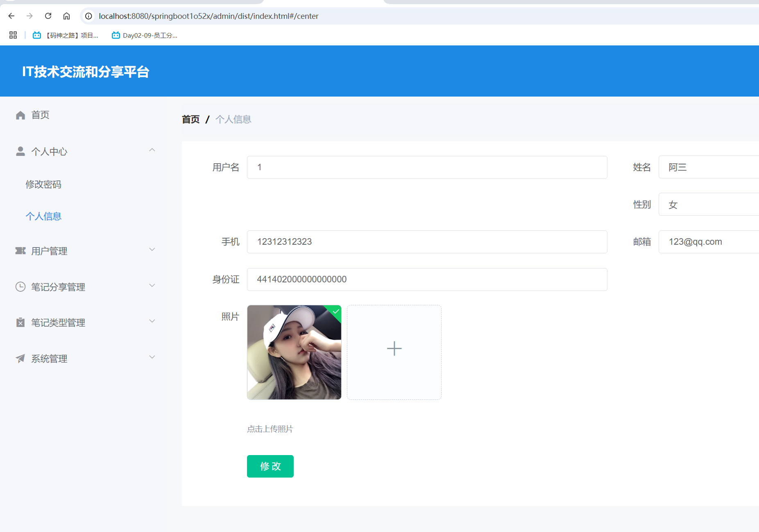Click the 用户管理 users icon
The image size is (759, 532).
[x=20, y=251]
